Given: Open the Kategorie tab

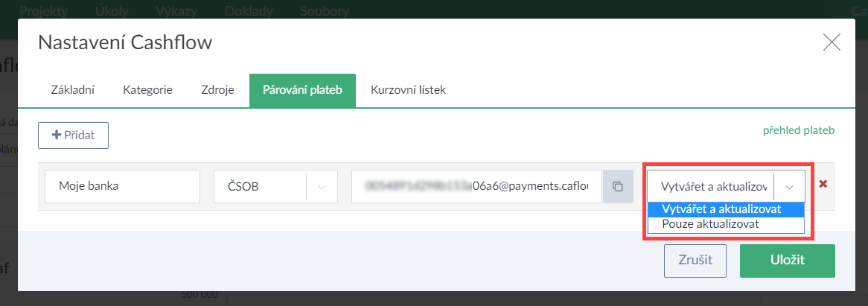Looking at the screenshot, I should coord(148,90).
